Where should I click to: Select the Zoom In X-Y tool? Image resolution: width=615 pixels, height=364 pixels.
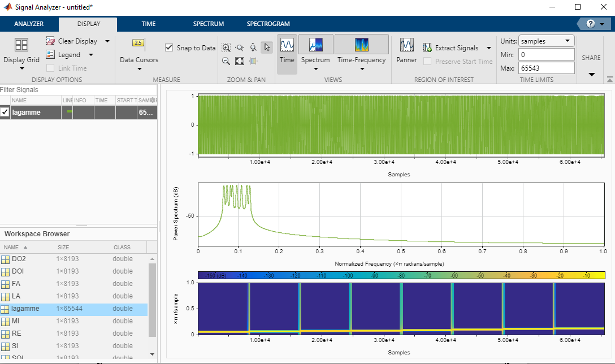click(x=226, y=47)
